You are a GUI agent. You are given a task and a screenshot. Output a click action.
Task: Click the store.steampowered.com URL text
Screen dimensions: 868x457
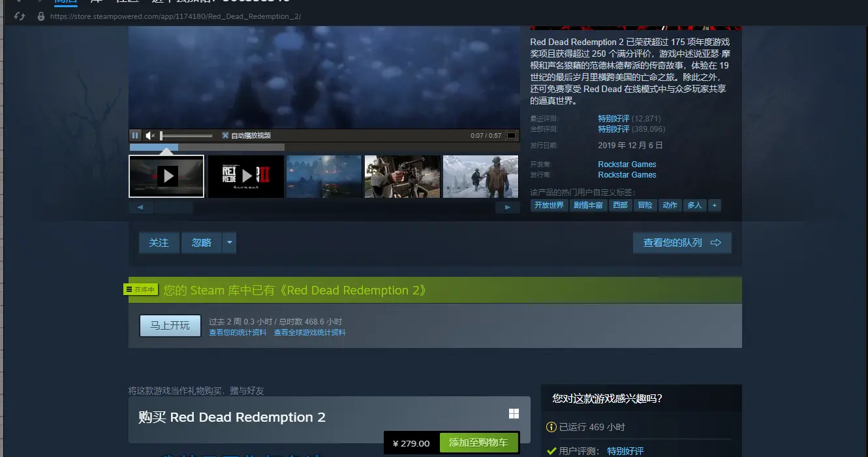coord(176,16)
